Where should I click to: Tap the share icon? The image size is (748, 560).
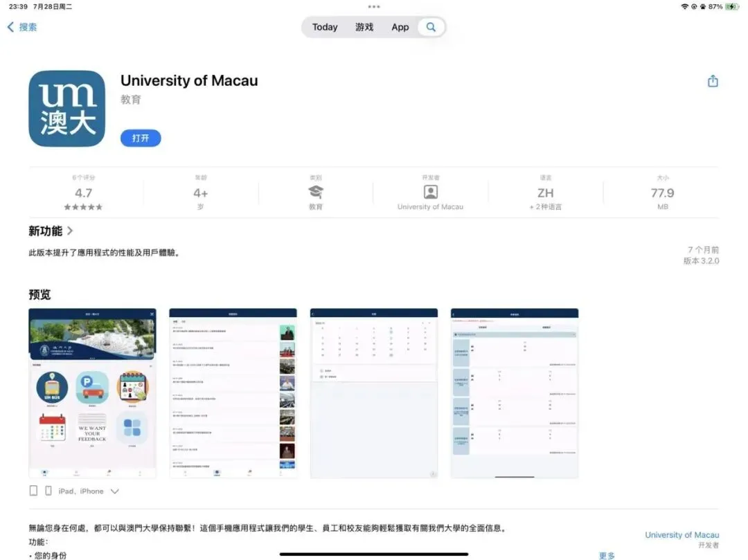point(713,81)
